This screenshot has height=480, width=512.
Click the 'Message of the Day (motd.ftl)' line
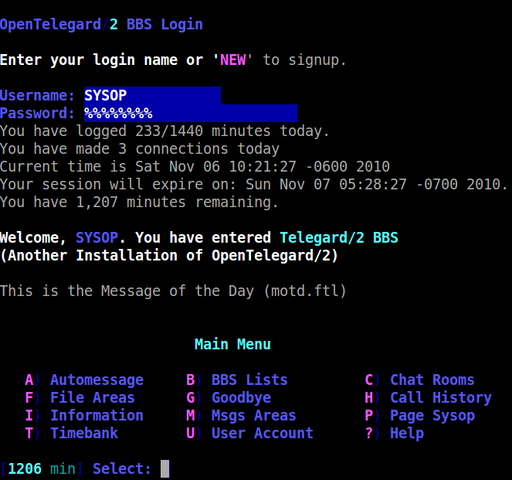(x=173, y=291)
